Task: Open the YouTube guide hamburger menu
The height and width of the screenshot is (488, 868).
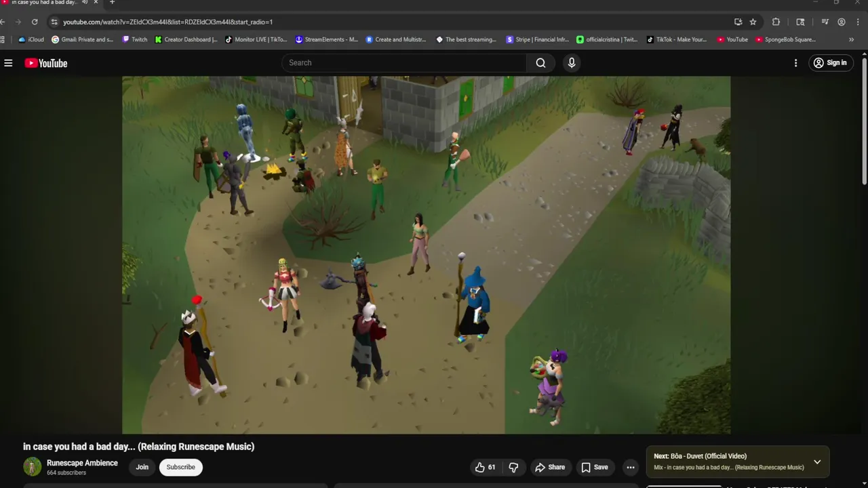Action: click(8, 63)
